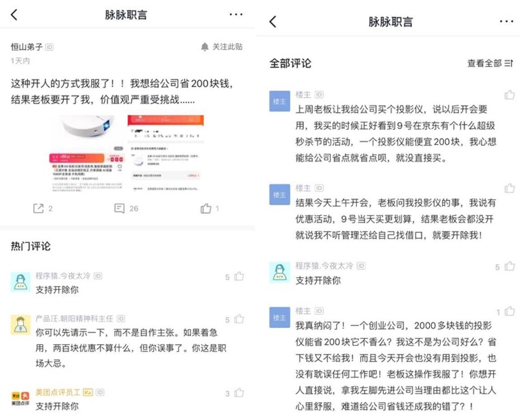Tap the back arrow on the right comments screen

[x=272, y=22]
